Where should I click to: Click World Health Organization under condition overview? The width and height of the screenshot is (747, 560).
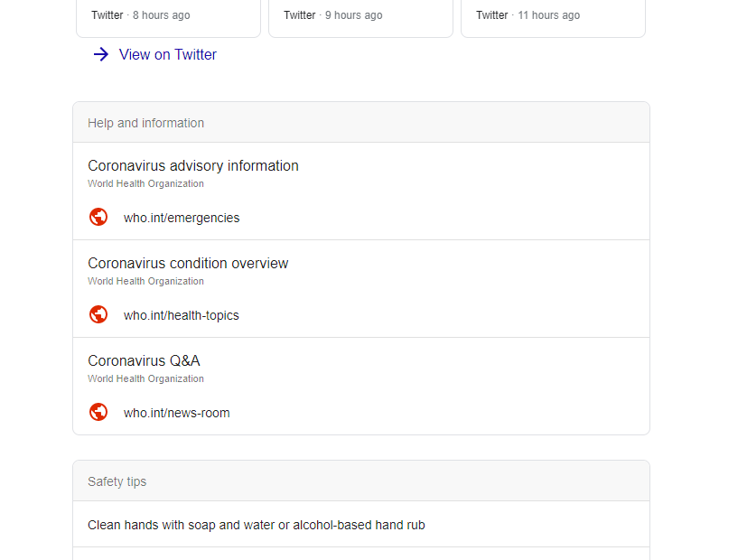[x=145, y=281]
